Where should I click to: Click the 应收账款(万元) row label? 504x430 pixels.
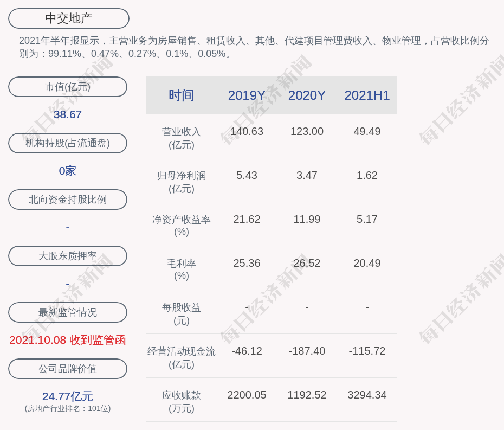point(182,402)
